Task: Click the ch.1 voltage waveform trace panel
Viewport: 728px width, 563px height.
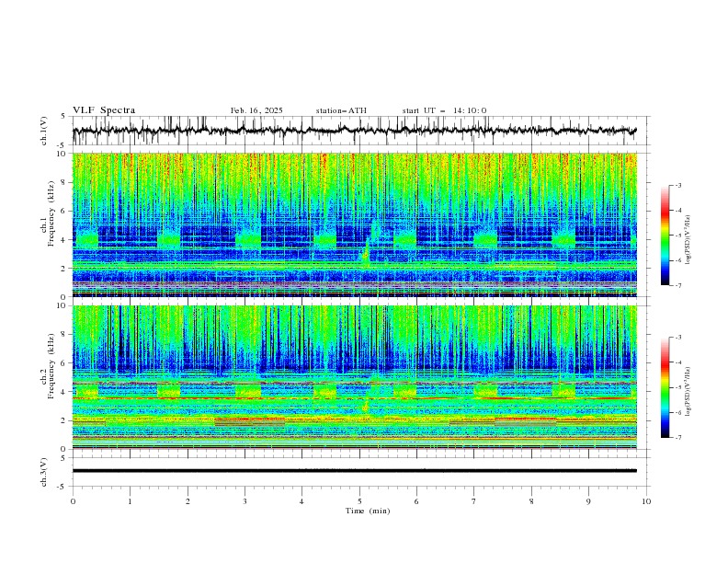Action: [x=361, y=131]
